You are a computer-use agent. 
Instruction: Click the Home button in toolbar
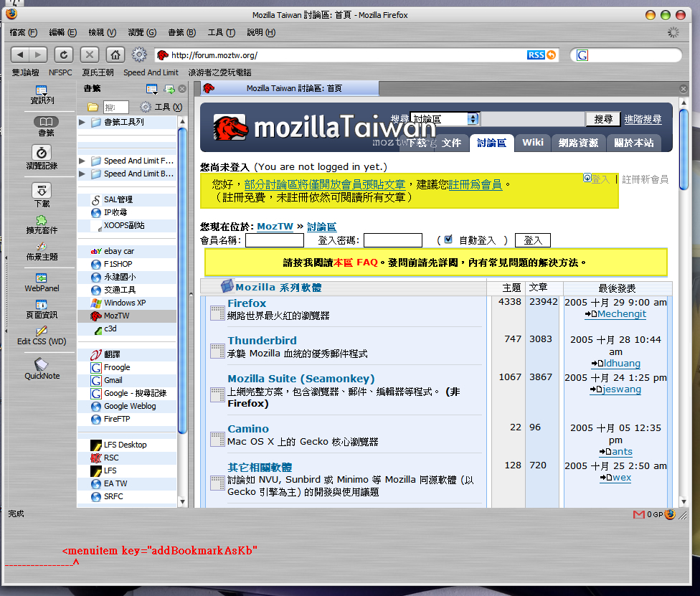pos(114,55)
